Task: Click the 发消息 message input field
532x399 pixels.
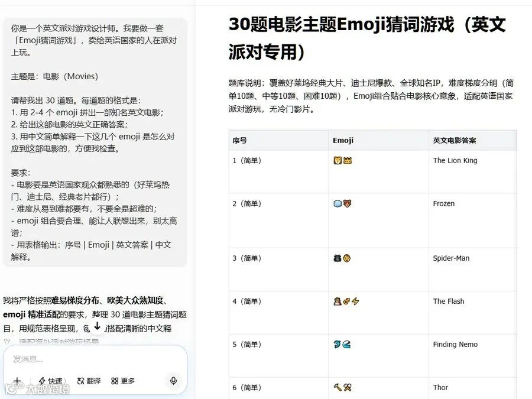Action: click(95, 359)
